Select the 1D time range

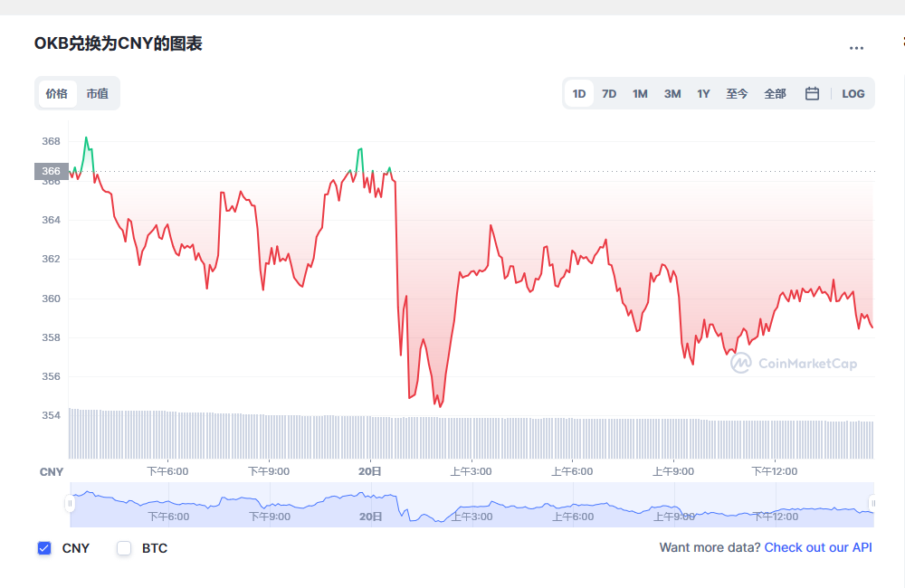click(579, 93)
